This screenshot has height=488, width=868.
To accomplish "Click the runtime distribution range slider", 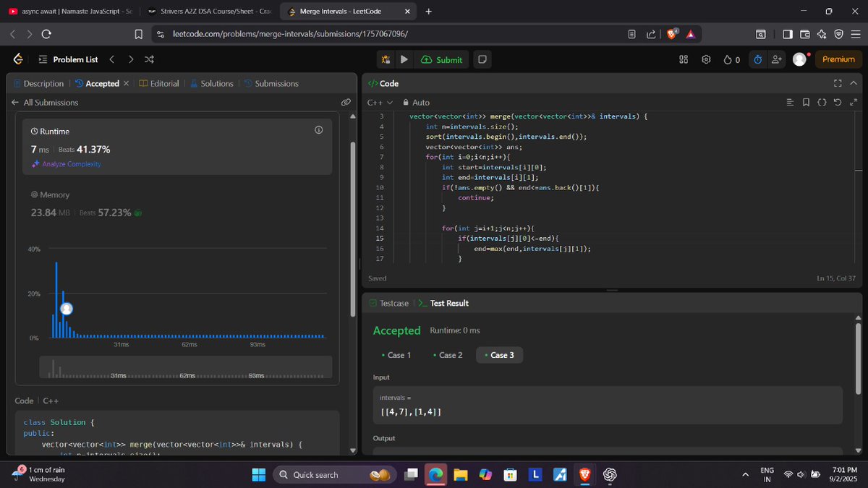I will pyautogui.click(x=186, y=367).
